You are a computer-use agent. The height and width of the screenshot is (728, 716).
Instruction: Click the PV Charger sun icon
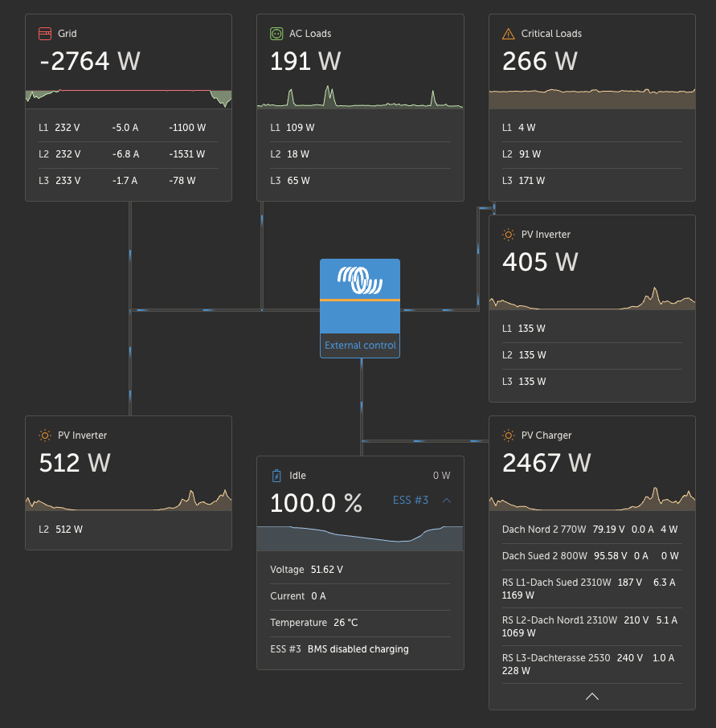(x=509, y=436)
